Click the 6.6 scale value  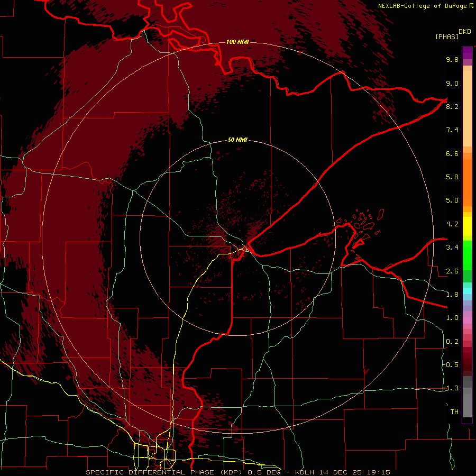tap(452, 153)
